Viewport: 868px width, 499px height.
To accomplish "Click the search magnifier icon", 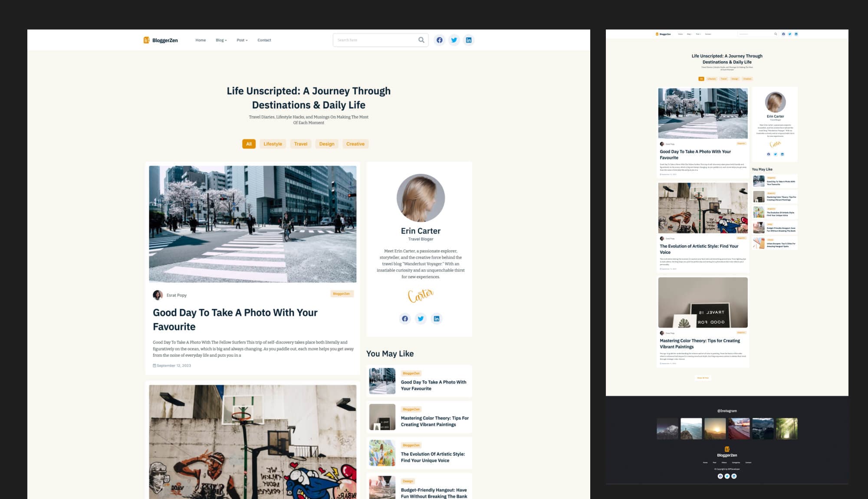I will click(421, 40).
